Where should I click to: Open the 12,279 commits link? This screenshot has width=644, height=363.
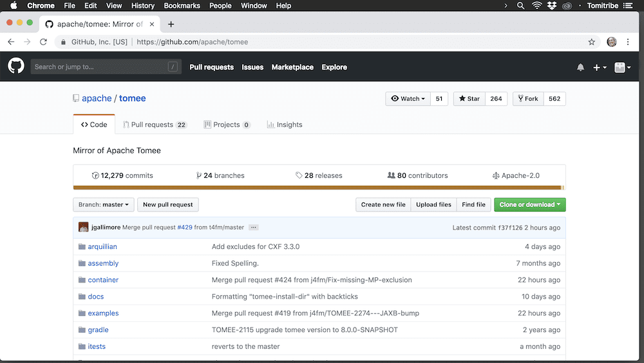click(x=122, y=175)
